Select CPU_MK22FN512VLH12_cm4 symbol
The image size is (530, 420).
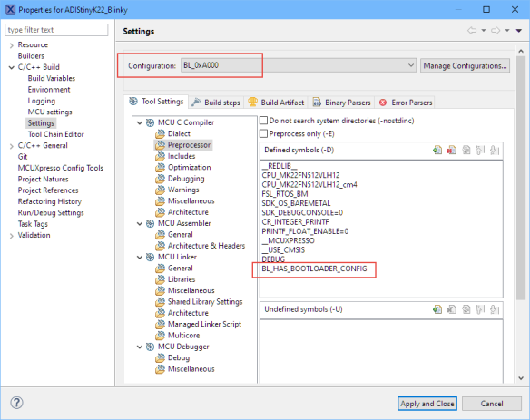(x=309, y=184)
